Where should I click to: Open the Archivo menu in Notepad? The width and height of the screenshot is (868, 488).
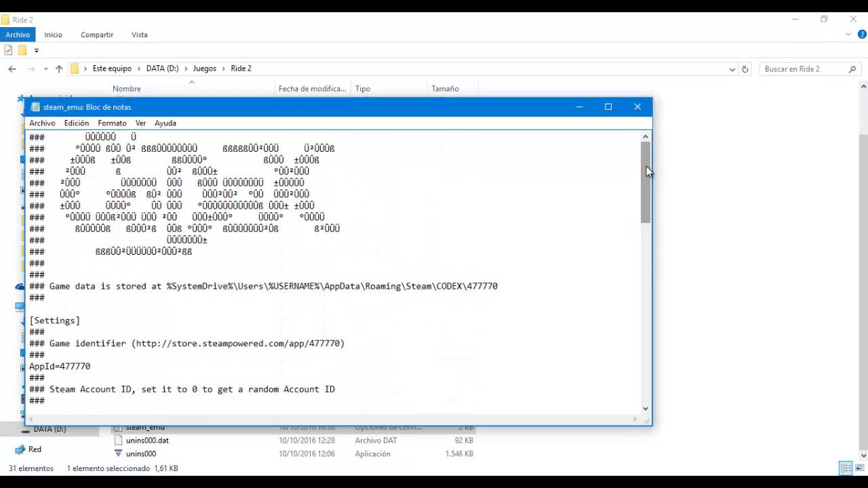(42, 123)
